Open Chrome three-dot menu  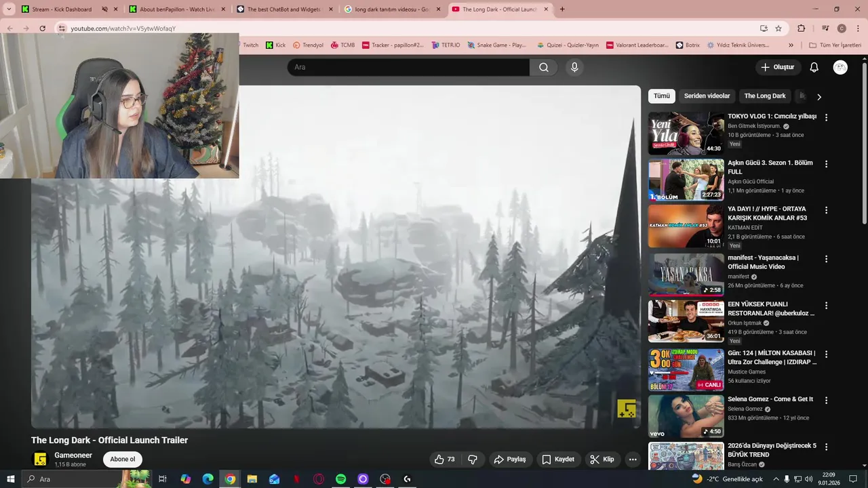(x=858, y=28)
